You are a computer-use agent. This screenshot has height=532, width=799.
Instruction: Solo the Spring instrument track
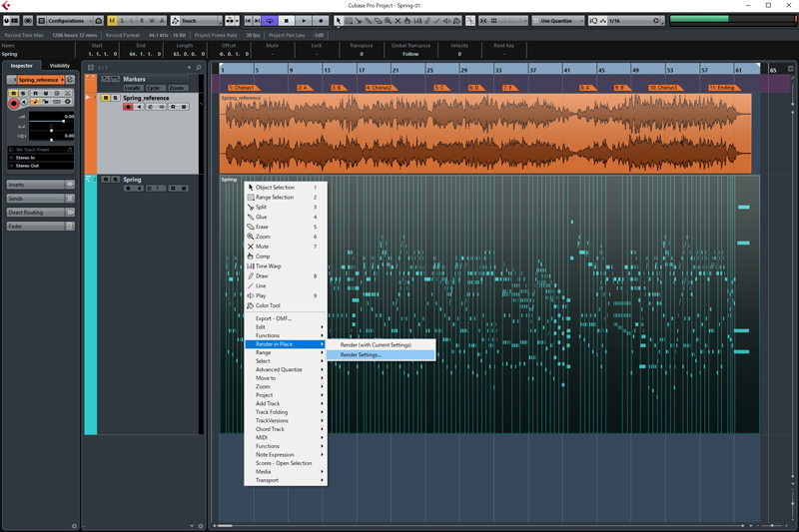coord(115,180)
